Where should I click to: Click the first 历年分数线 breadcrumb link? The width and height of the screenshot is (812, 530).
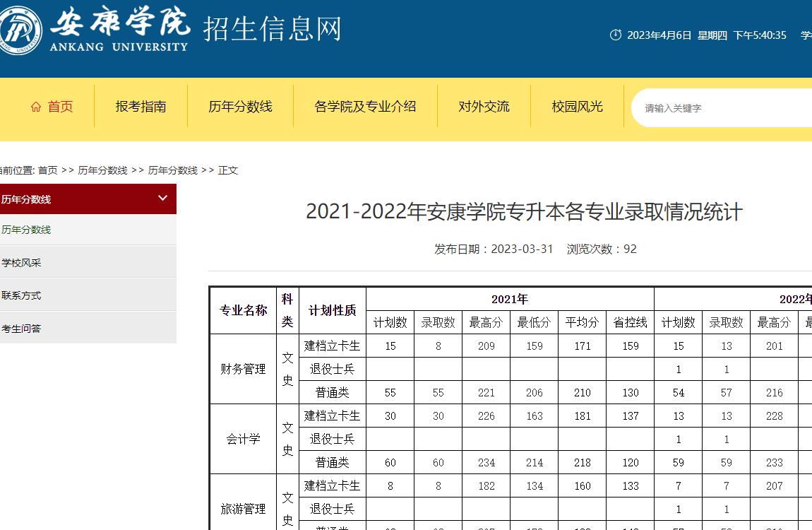102,170
